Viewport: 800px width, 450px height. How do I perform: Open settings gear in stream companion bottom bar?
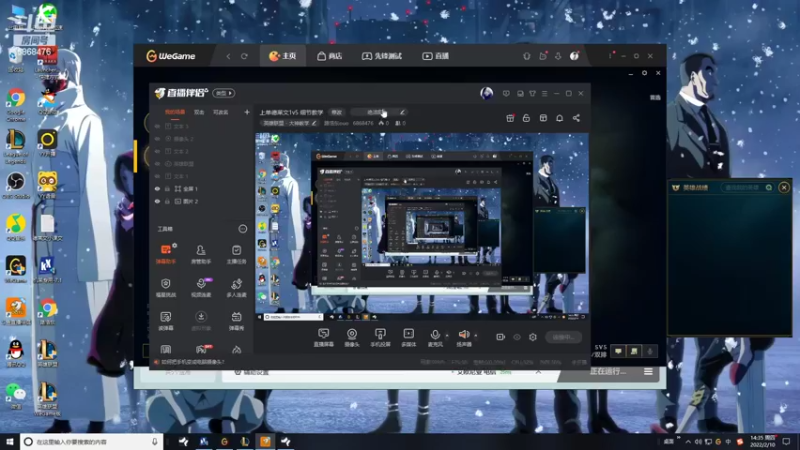tap(533, 337)
